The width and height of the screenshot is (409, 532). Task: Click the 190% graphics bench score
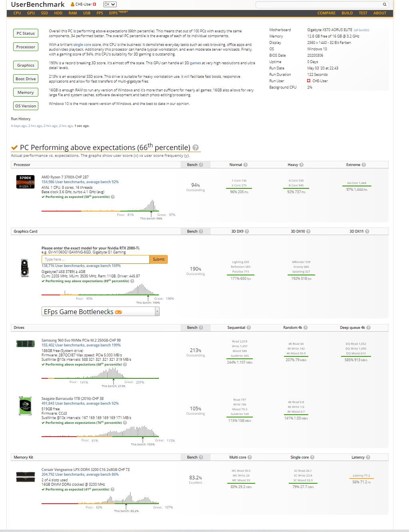point(195,269)
